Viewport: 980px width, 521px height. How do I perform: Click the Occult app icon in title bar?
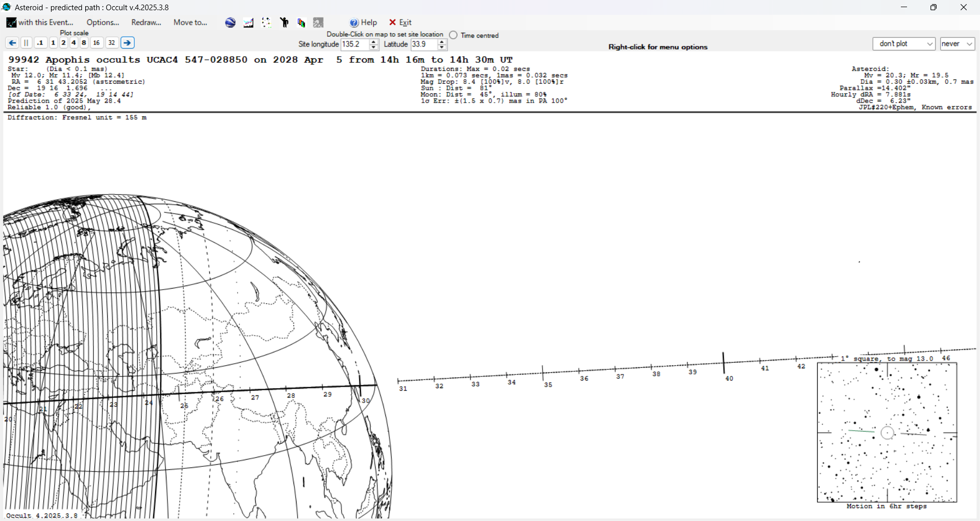[7, 7]
